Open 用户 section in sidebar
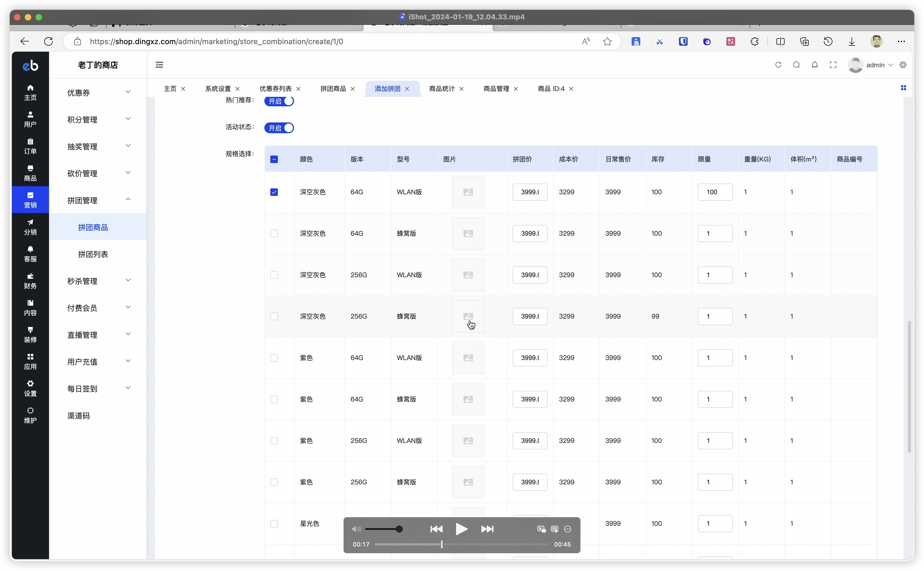Screen dimensions: 924x571 30,119
